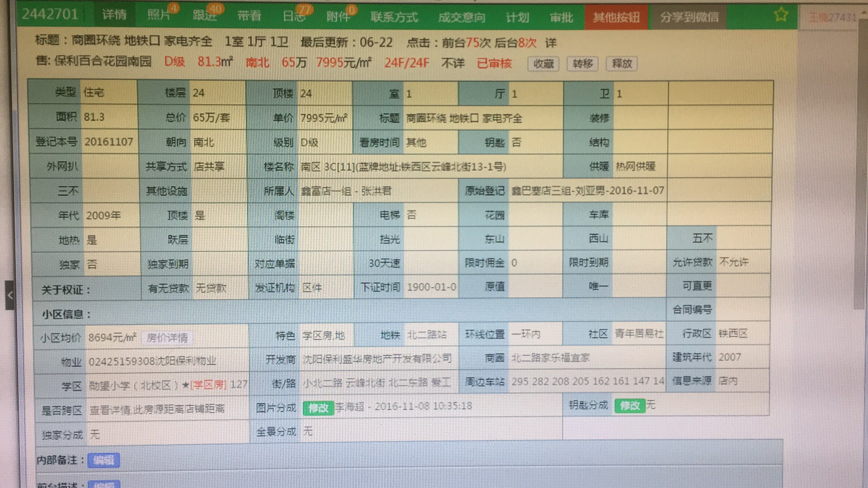Click the 详 link after click counts
Image resolution: width=868 pixels, height=488 pixels.
tap(550, 43)
